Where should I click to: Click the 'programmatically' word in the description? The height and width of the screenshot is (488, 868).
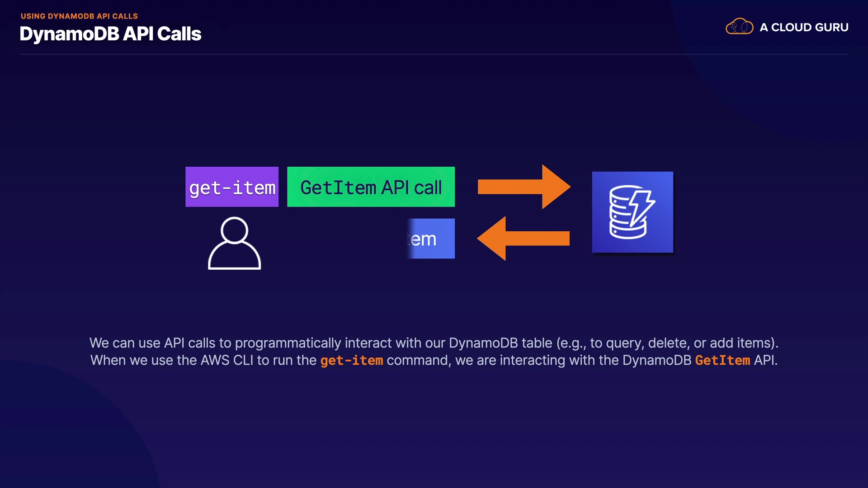288,343
